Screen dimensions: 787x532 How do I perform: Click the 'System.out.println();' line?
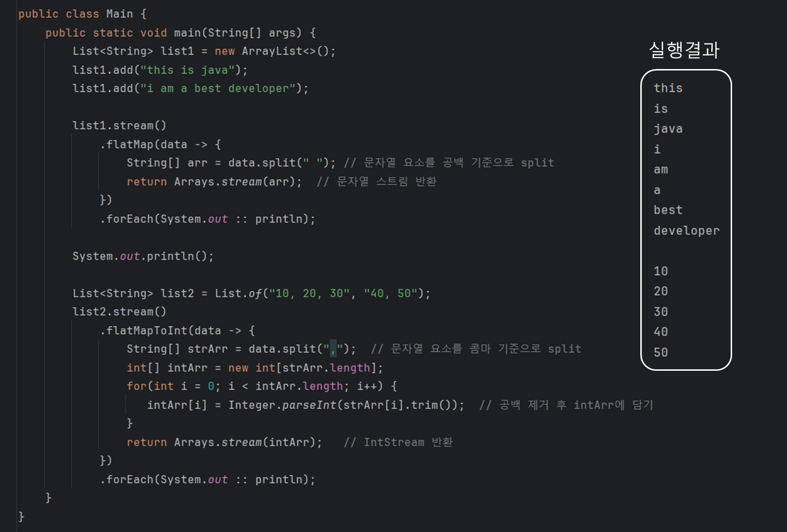click(x=143, y=256)
